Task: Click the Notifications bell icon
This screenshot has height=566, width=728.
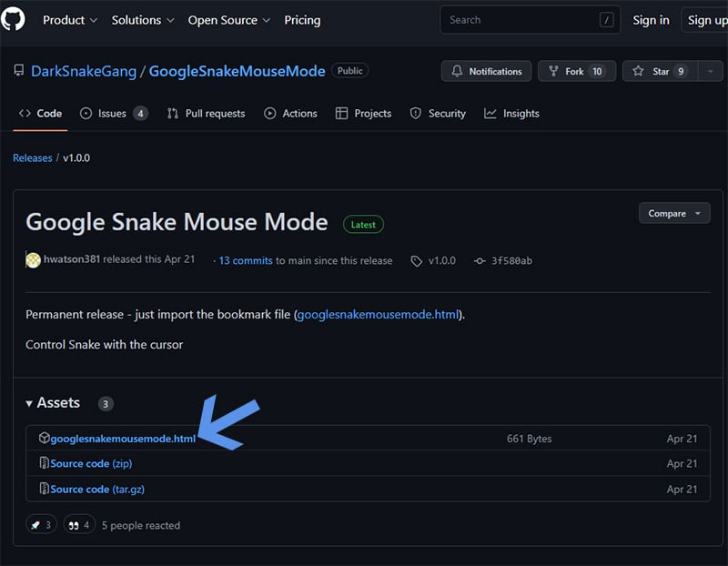Action: click(460, 71)
